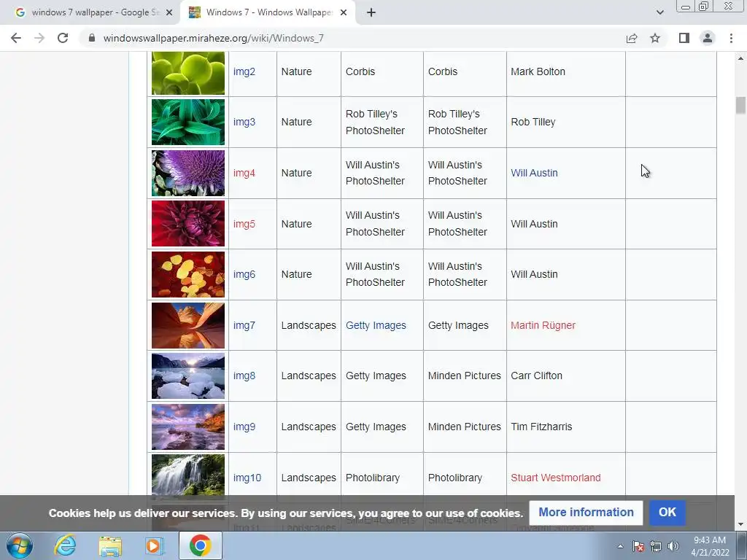View site security lock information
This screenshot has width=747, height=560.
click(92, 38)
